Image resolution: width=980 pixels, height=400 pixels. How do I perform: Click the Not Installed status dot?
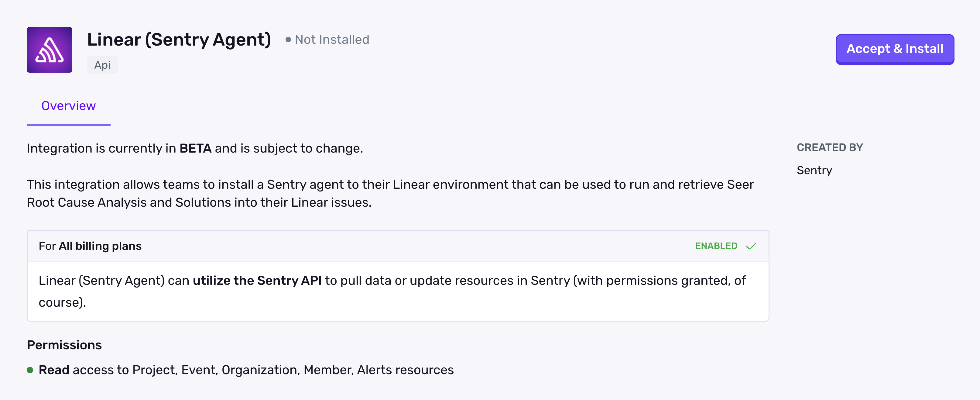pyautogui.click(x=288, y=39)
